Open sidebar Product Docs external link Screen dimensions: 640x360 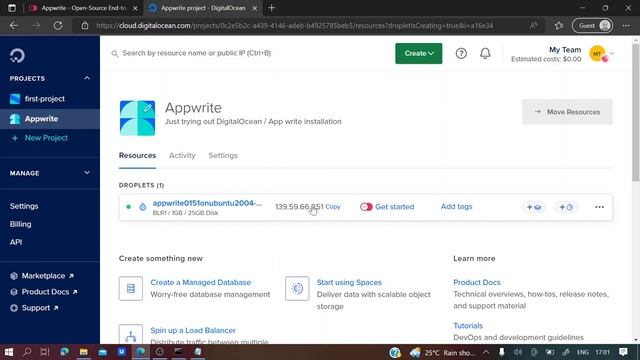point(45,292)
